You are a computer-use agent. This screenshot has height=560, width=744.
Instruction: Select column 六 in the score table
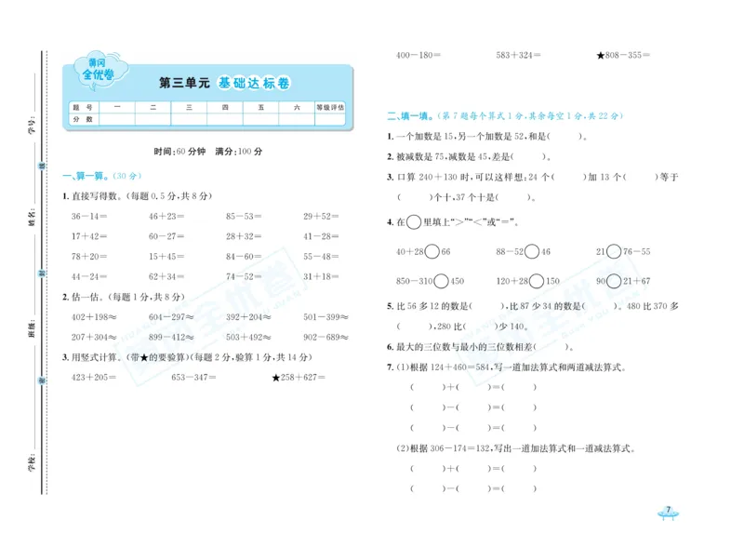click(x=296, y=106)
